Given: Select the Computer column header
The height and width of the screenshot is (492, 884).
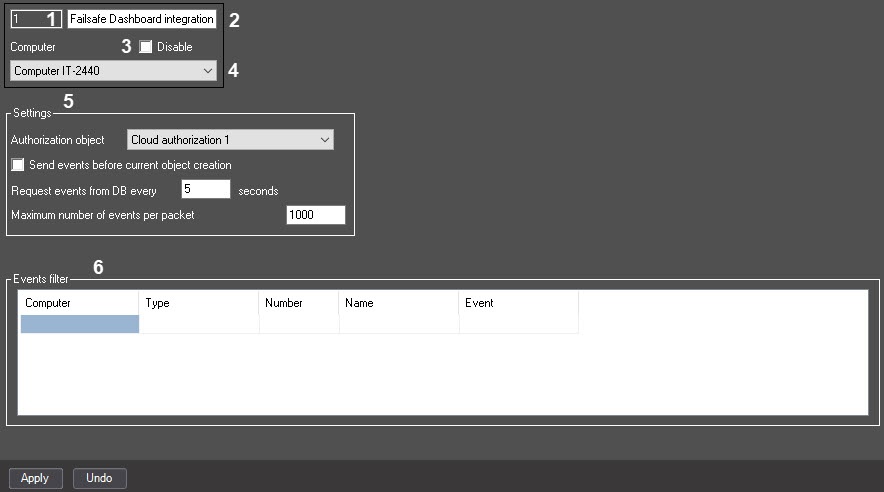Looking at the screenshot, I should click(79, 303).
